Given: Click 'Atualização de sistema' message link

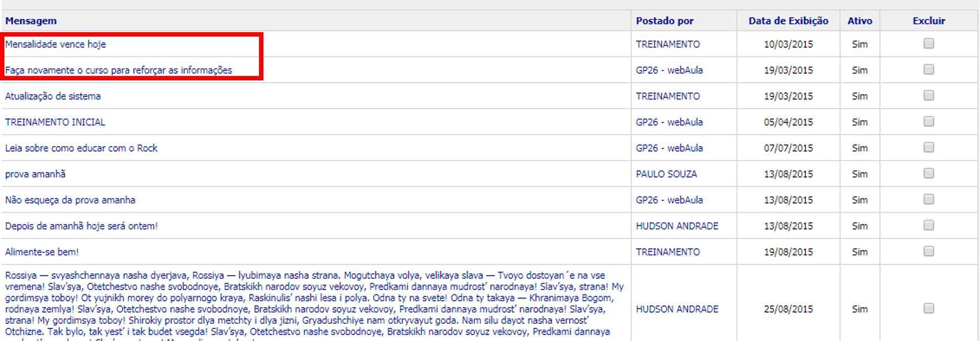Looking at the screenshot, I should pos(53,96).
